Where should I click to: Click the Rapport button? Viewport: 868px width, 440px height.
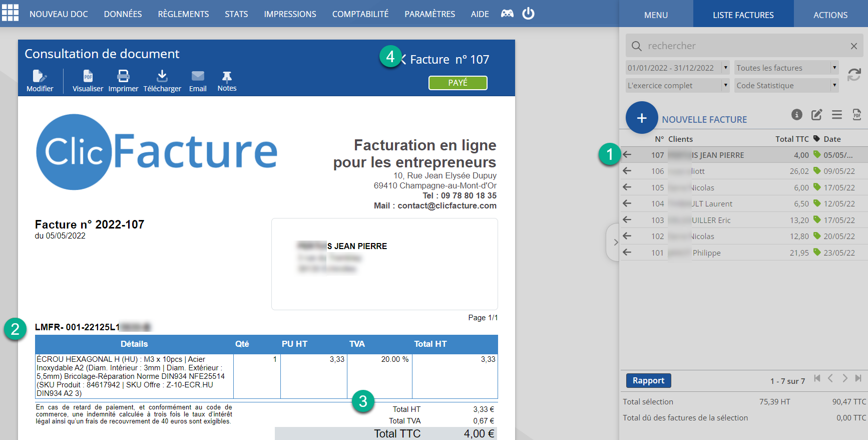tap(648, 380)
